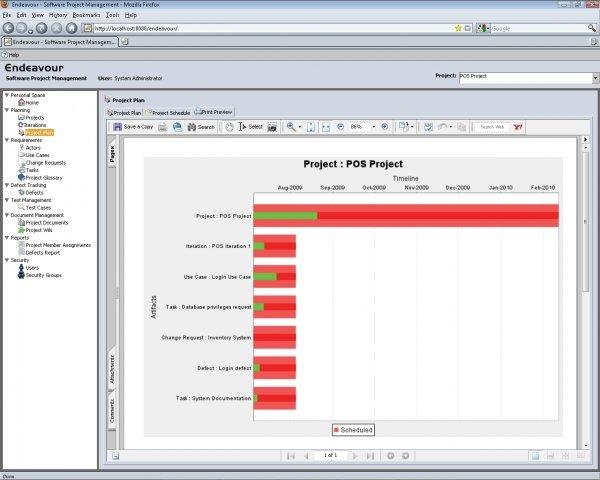Go to last page of the preview

370,456
